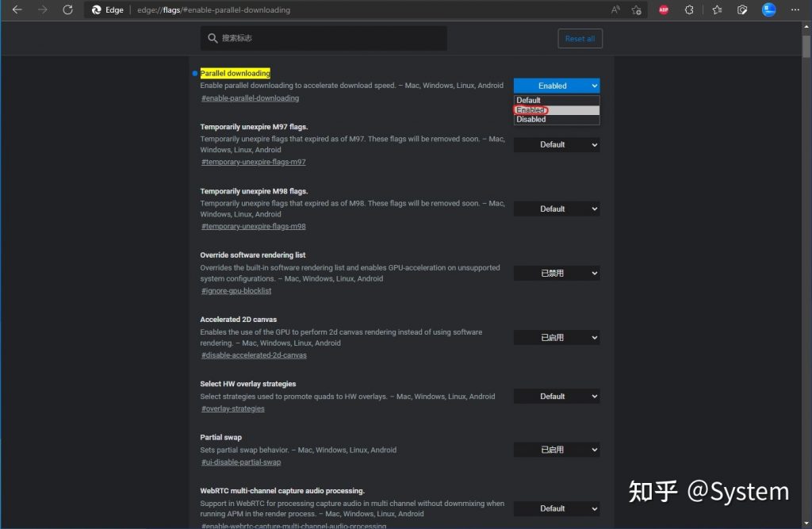Open the Temporarily unexpire M97 flags dropdown

coord(556,144)
